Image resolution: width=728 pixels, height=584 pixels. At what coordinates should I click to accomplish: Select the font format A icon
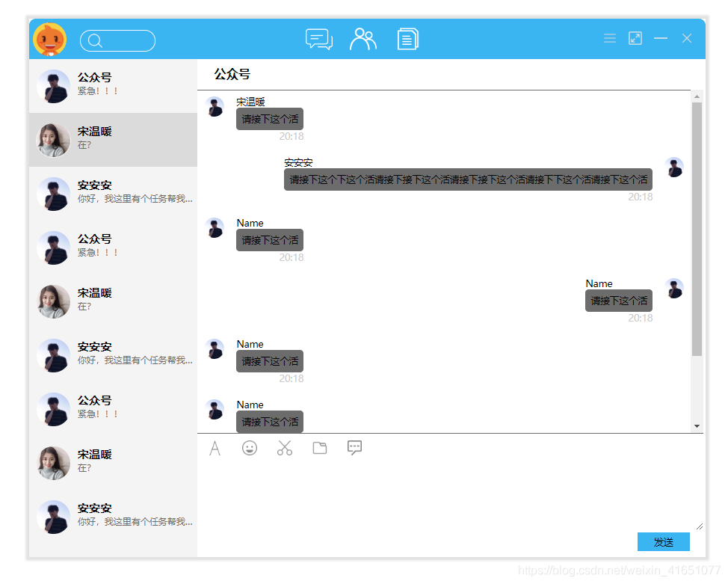click(x=215, y=449)
